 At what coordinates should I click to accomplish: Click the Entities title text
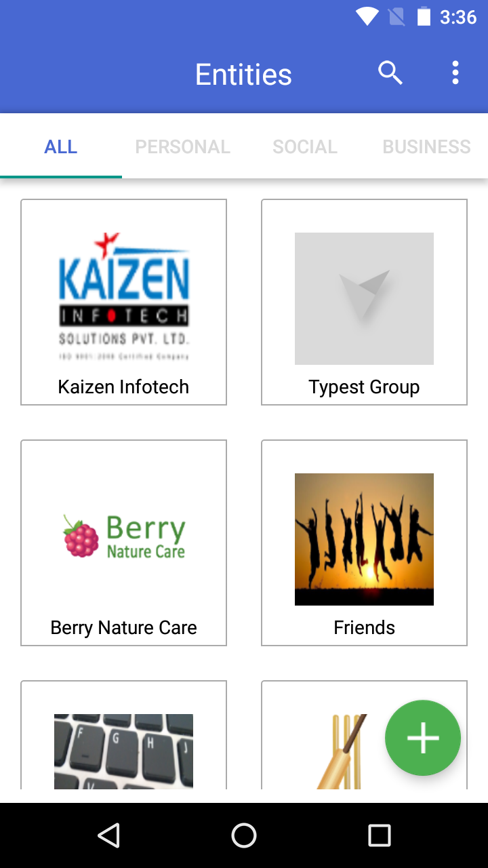click(x=243, y=75)
